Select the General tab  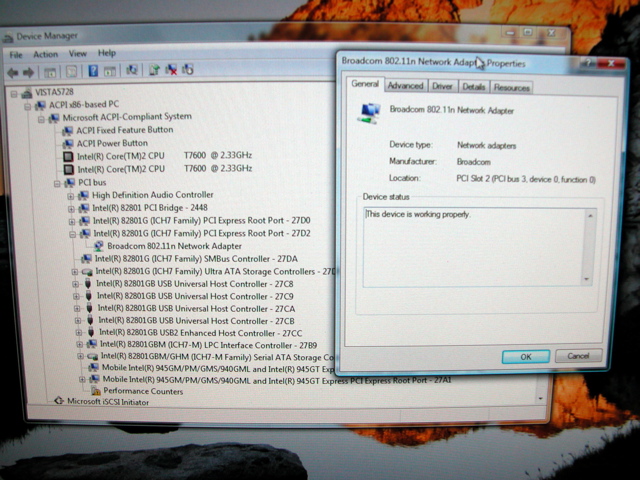coord(365,84)
